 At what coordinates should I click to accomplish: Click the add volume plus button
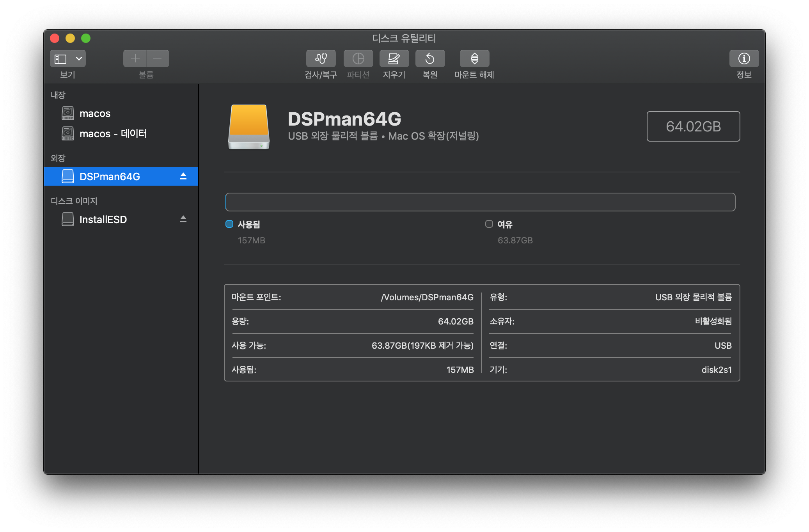click(135, 59)
